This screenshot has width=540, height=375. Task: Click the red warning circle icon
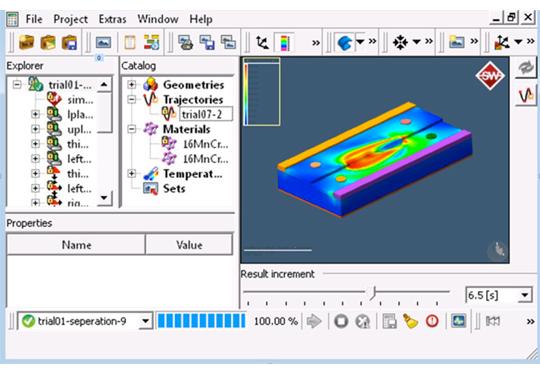432,321
